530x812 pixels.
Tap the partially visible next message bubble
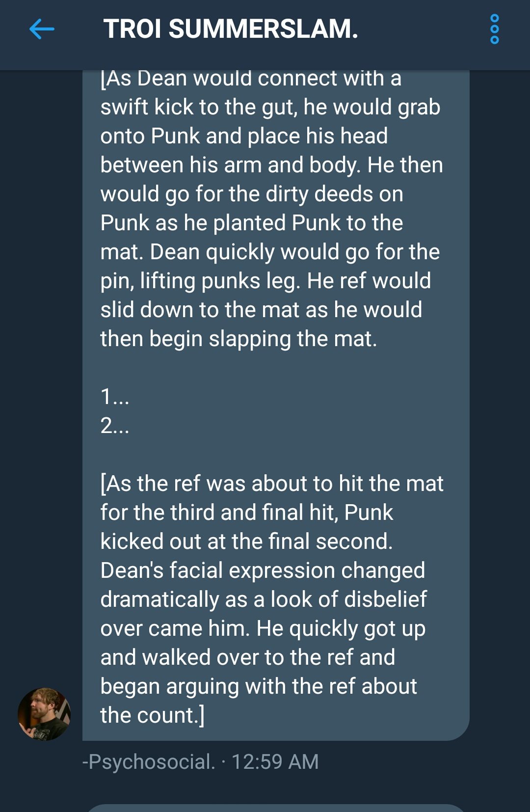(276, 808)
